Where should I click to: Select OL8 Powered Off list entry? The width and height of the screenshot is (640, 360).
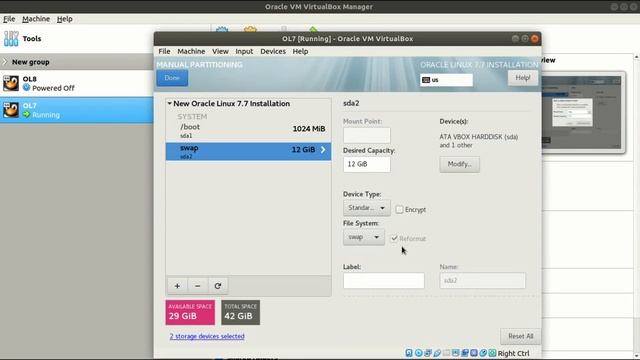[77, 83]
